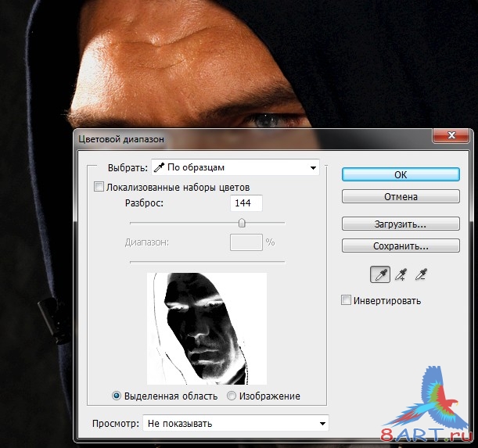Open the Просмотр dropdown (Не показывать)
This screenshot has width=478, height=448.
tap(235, 423)
